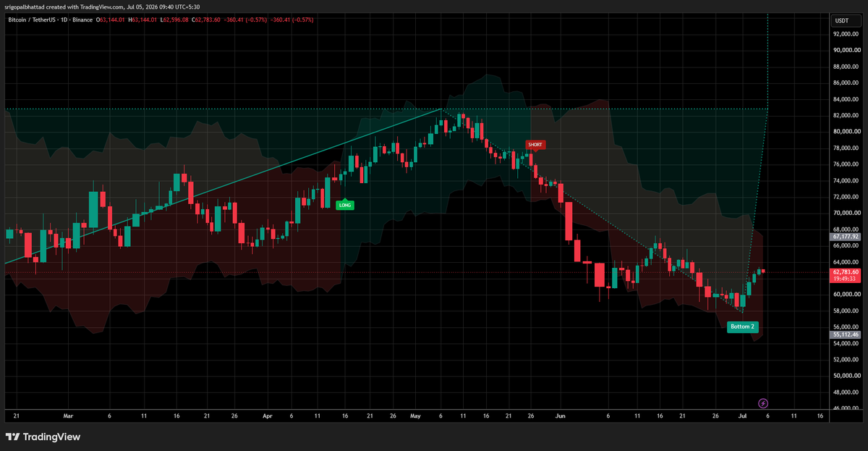Click the Apr label on time axis

(x=268, y=416)
